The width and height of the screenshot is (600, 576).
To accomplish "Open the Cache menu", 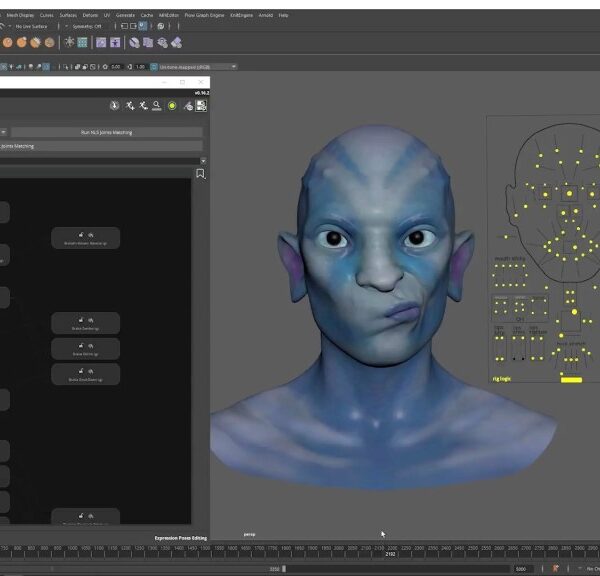I will point(147,15).
